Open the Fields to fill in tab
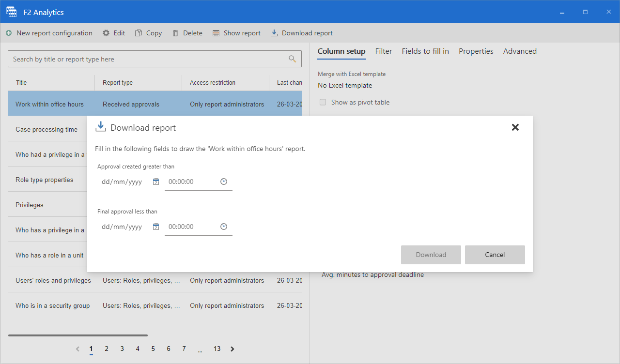This screenshot has height=364, width=620. click(425, 51)
